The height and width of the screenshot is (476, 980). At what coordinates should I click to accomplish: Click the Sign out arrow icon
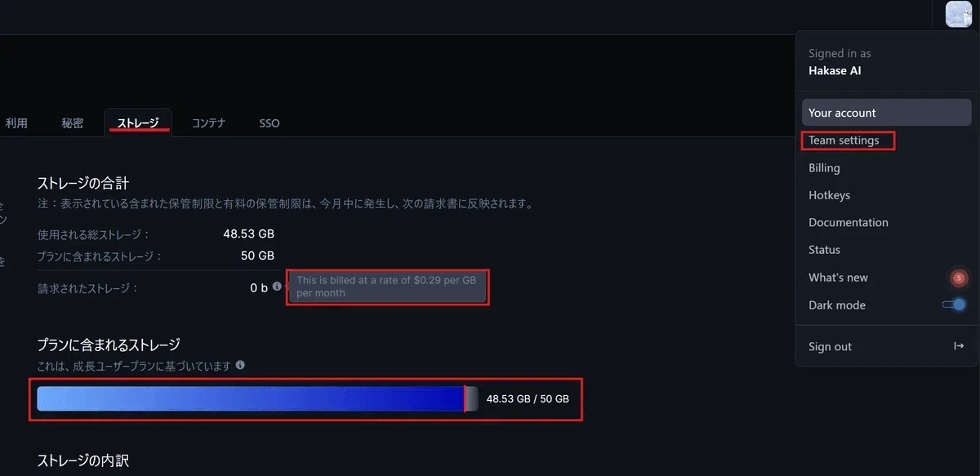[959, 346]
